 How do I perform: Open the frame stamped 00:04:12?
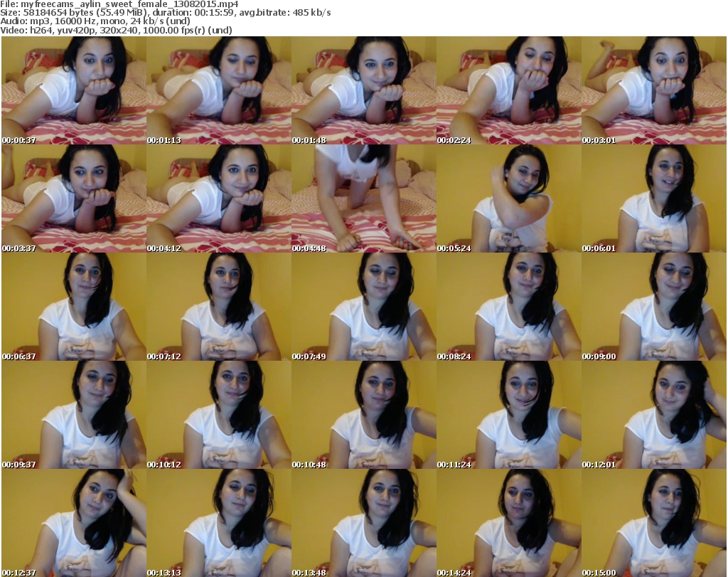click(219, 198)
